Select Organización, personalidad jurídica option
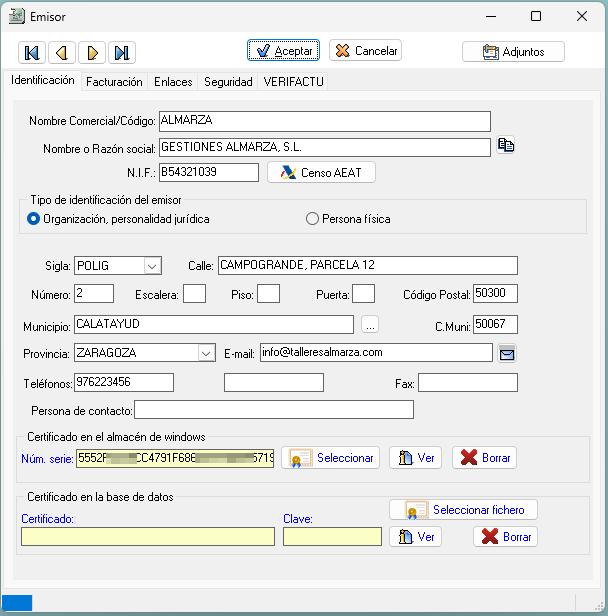The image size is (608, 616). point(34,218)
